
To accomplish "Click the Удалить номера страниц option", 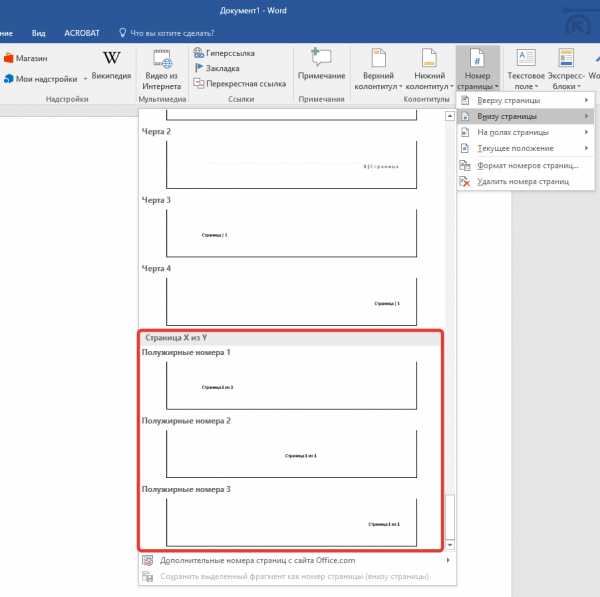I will [520, 181].
